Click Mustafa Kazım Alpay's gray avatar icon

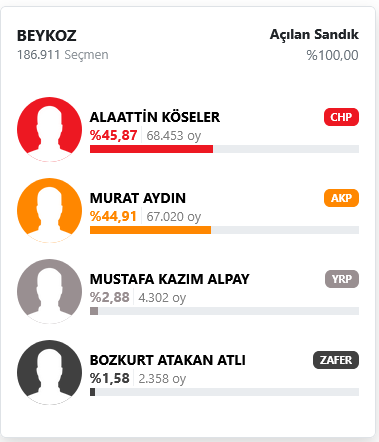point(49,291)
